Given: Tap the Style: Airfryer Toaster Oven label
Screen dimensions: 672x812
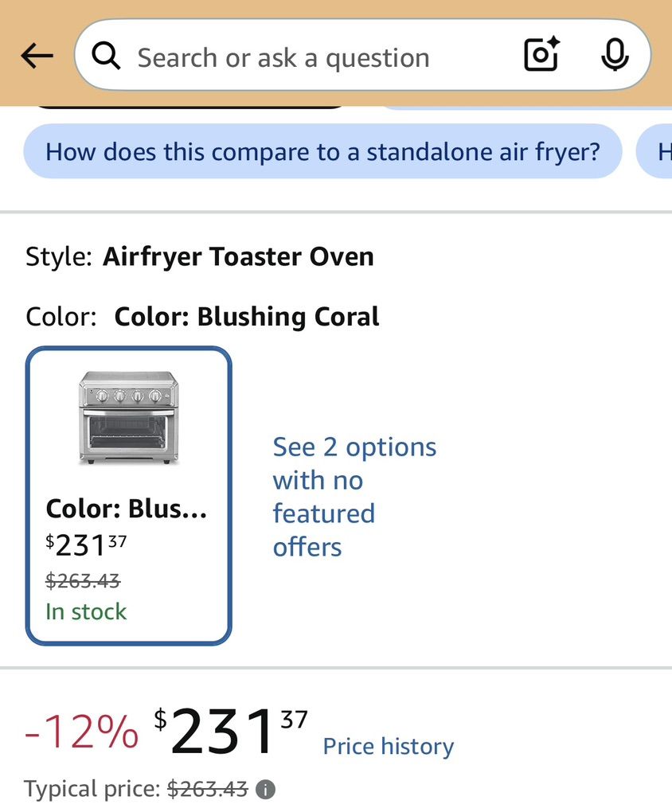Looking at the screenshot, I should (200, 256).
